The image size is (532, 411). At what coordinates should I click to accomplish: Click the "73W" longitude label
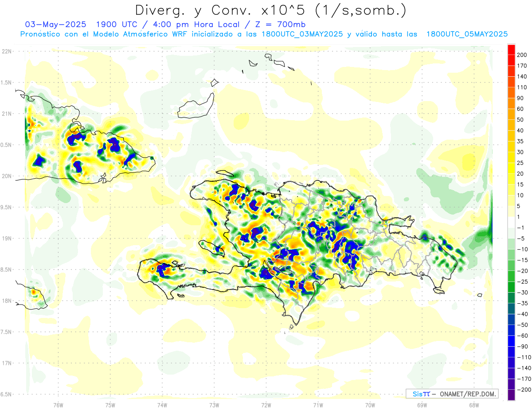coord(214,405)
